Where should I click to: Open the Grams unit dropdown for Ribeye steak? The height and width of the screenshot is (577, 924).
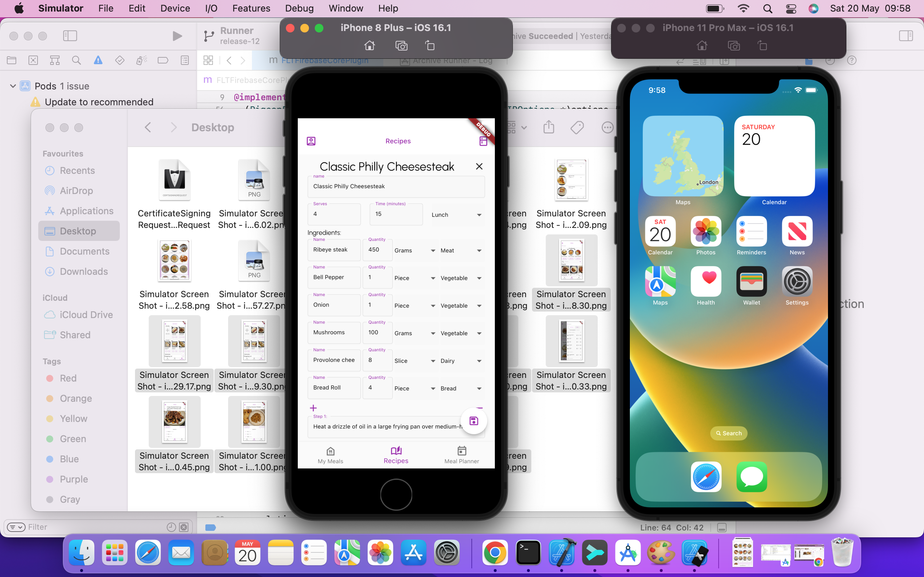pos(415,251)
